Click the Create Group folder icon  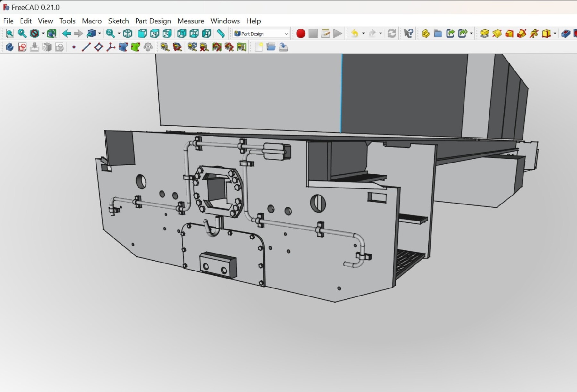point(438,33)
